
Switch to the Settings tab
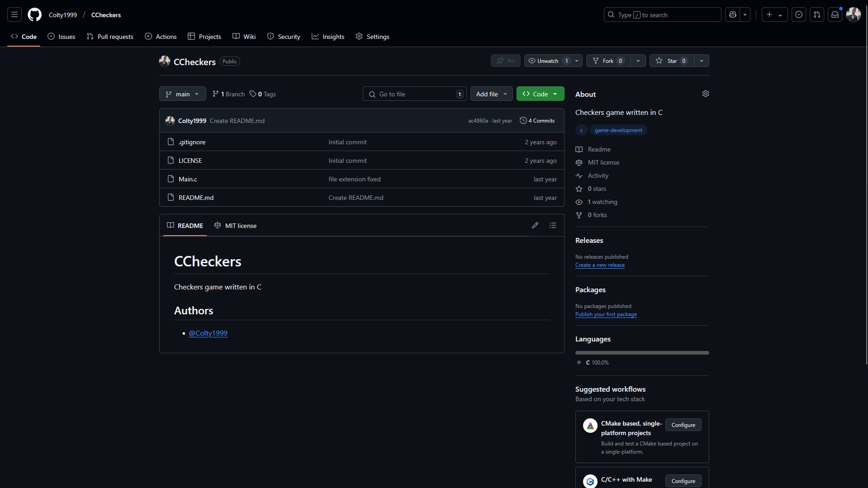pos(372,37)
